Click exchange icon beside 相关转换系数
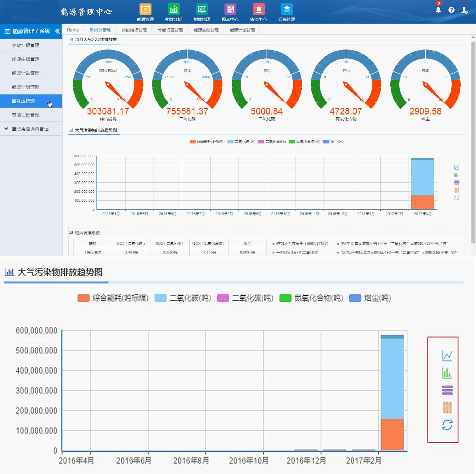Viewport: 476px width, 474px height. 71,233
